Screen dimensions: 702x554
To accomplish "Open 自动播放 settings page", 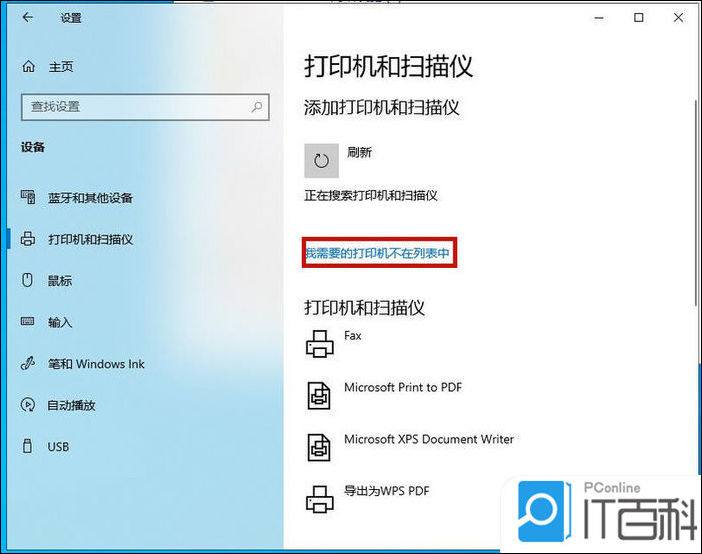I will tap(72, 405).
